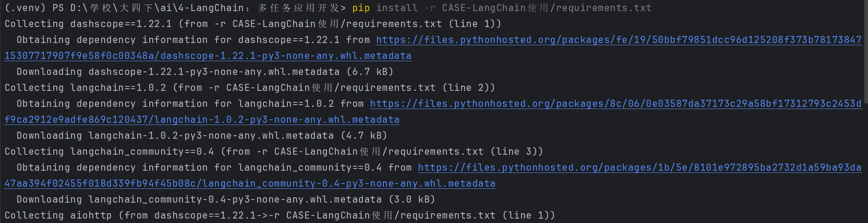
Task: Click the 'Collecting aiohttp' line
Action: pos(280,215)
